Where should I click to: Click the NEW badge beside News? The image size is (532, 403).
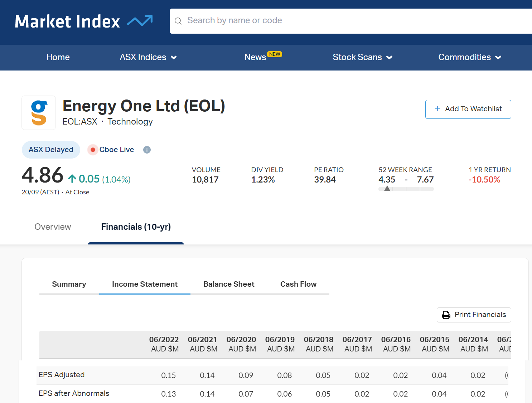pos(275,54)
